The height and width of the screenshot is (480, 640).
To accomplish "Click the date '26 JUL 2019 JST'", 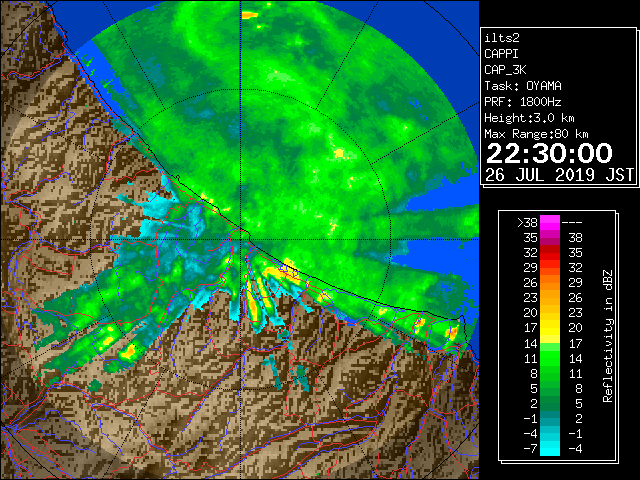I will coord(560,175).
